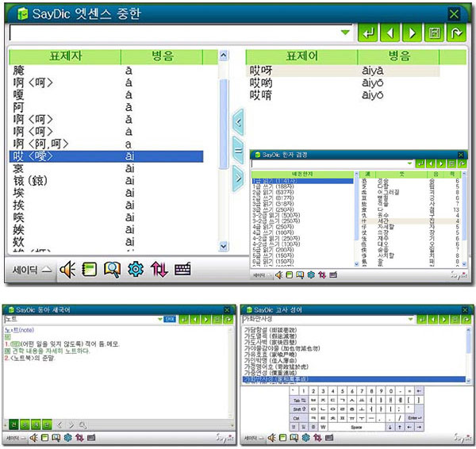This screenshot has height=449, width=476.
Task: Click the jump arrow icon in 엣센스 중한 toolbar
Action: 456,33
